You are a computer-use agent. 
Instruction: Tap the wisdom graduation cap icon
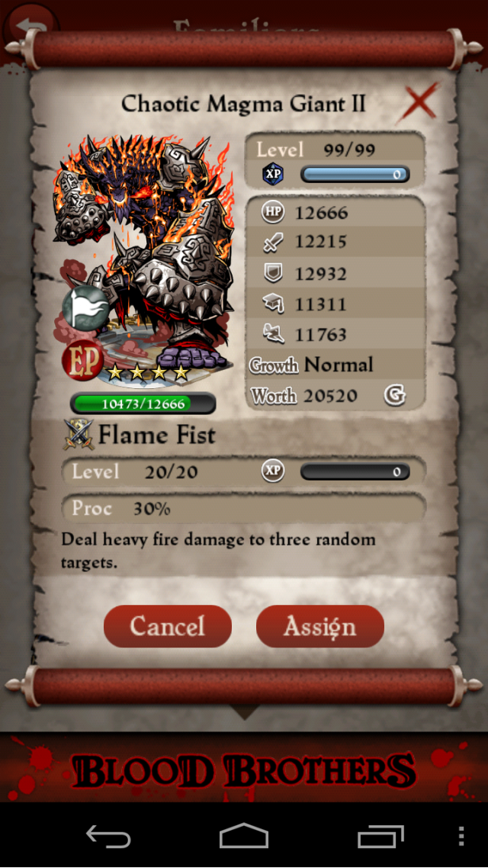(273, 304)
